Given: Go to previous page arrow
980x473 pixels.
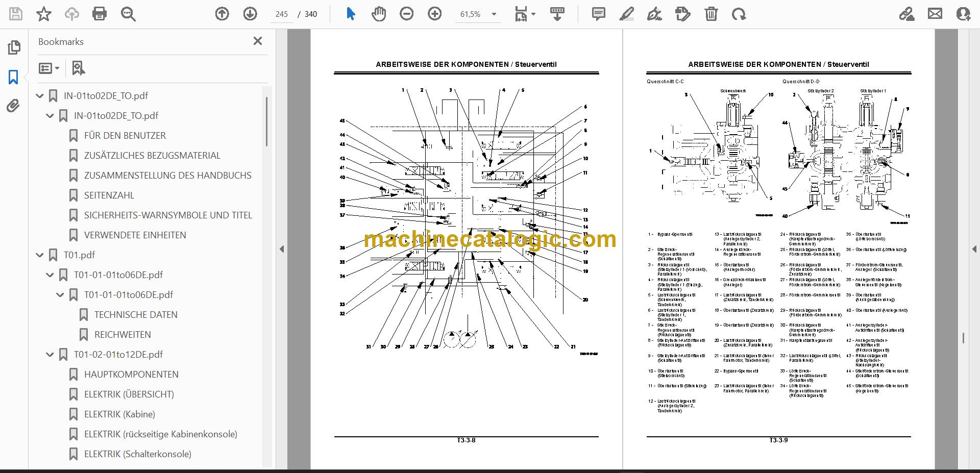Looking at the screenshot, I should click(x=222, y=14).
